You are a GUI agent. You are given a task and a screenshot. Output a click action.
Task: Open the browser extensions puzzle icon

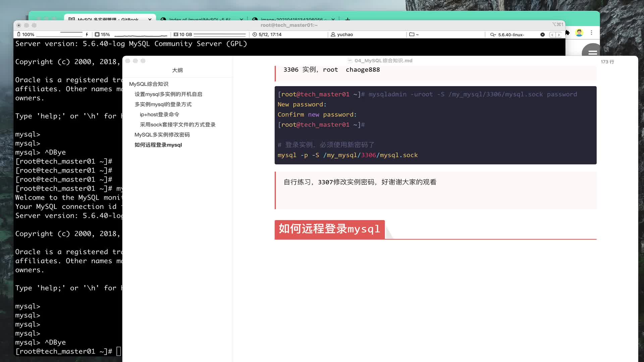(x=567, y=33)
